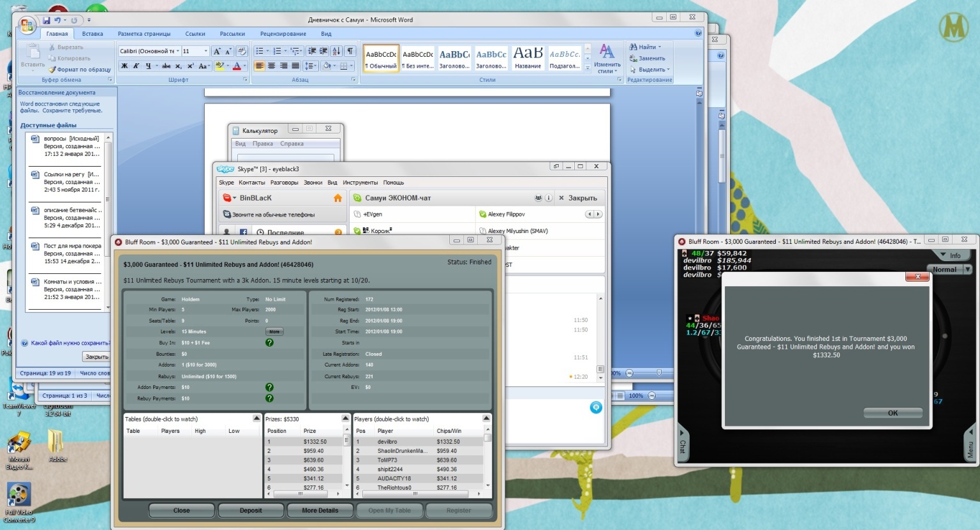Click the subscript icon in Word
This screenshot has height=530, width=980.
point(179,66)
